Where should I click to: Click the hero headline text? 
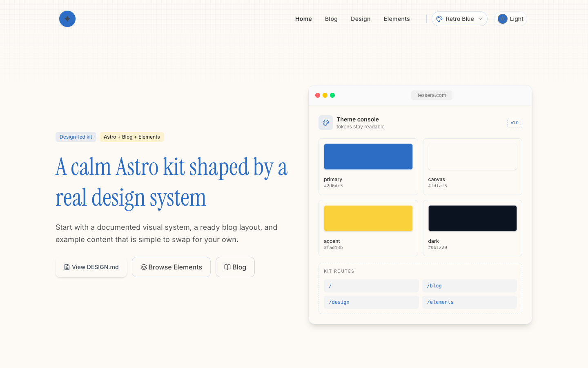pos(171,182)
